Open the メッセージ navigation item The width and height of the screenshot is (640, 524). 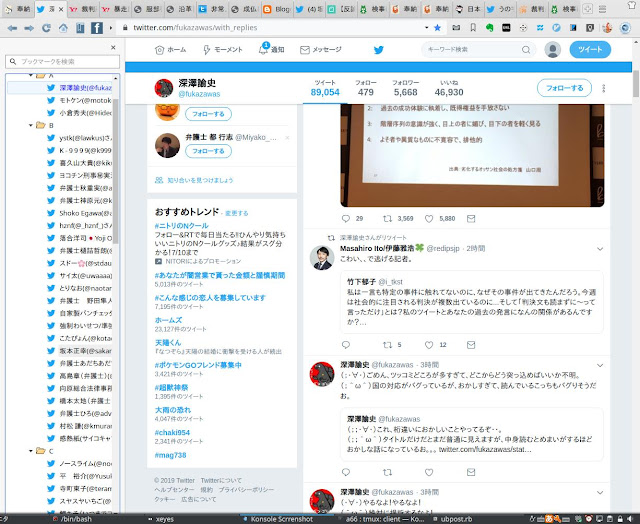pyautogui.click(x=321, y=50)
